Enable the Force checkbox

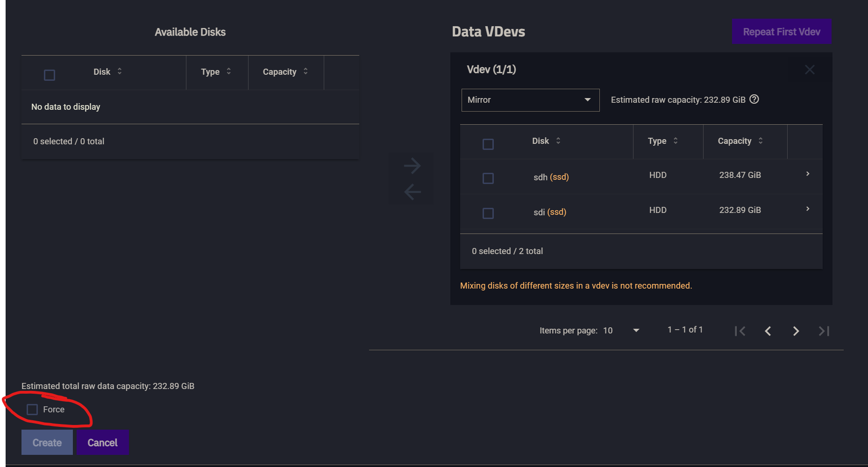32,410
